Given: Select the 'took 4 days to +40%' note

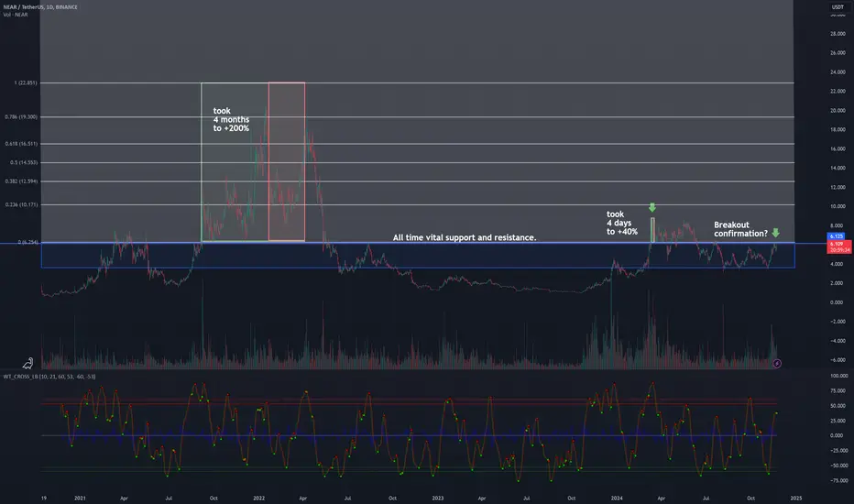Looking at the screenshot, I should [x=622, y=223].
